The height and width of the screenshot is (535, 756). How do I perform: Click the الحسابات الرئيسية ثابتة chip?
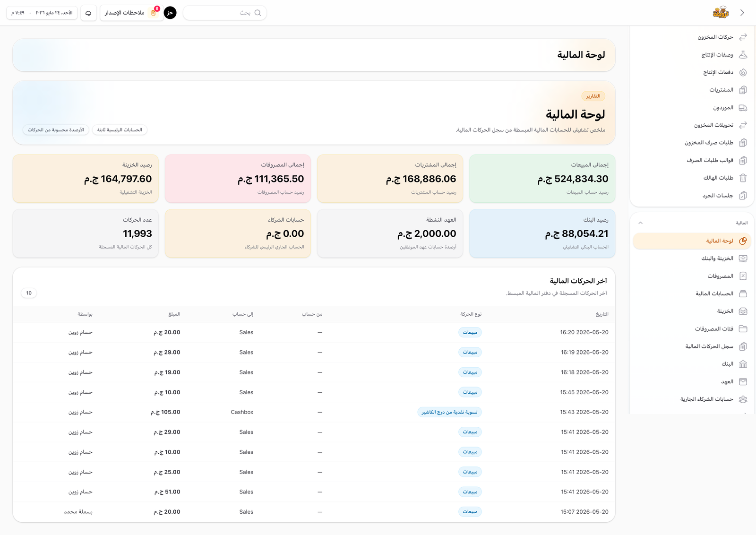point(120,130)
